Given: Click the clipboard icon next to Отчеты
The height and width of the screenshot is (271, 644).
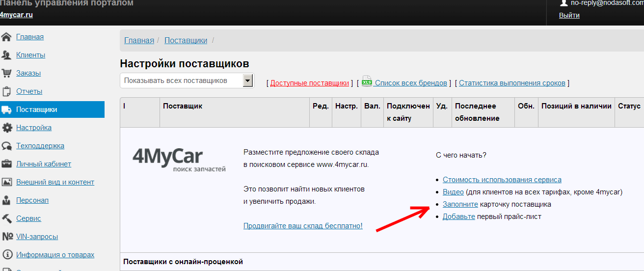Looking at the screenshot, I should click(x=6, y=91).
